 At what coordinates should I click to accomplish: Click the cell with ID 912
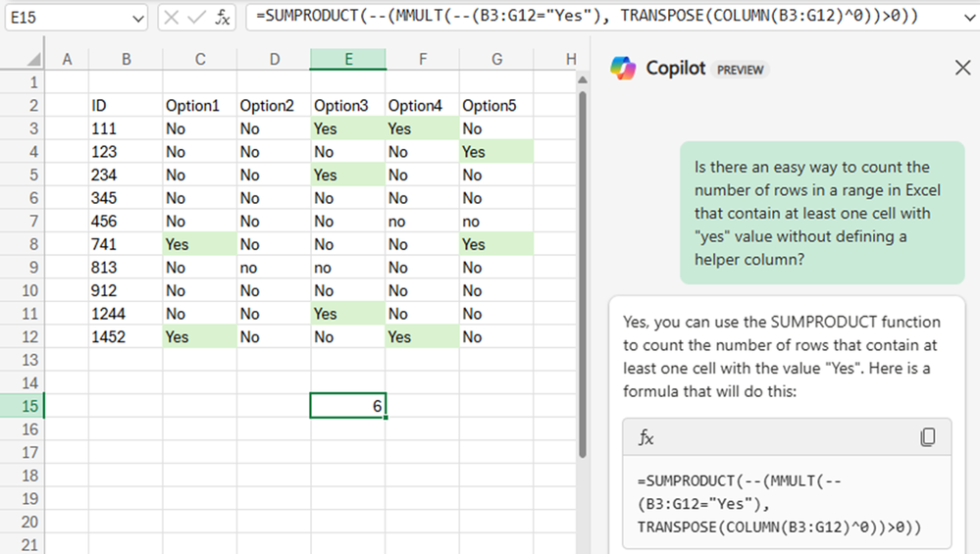click(126, 290)
